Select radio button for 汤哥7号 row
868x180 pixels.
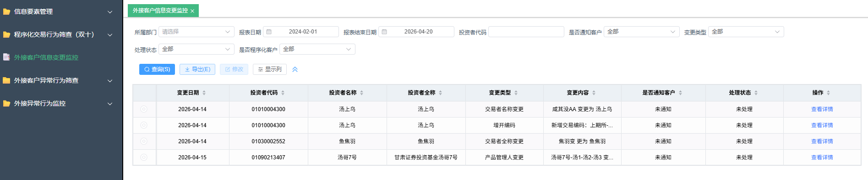144,157
